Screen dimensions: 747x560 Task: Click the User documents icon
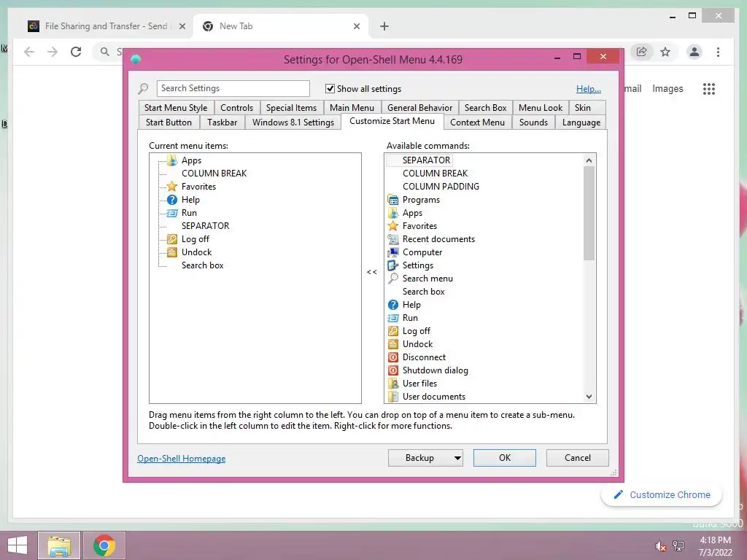(x=393, y=396)
